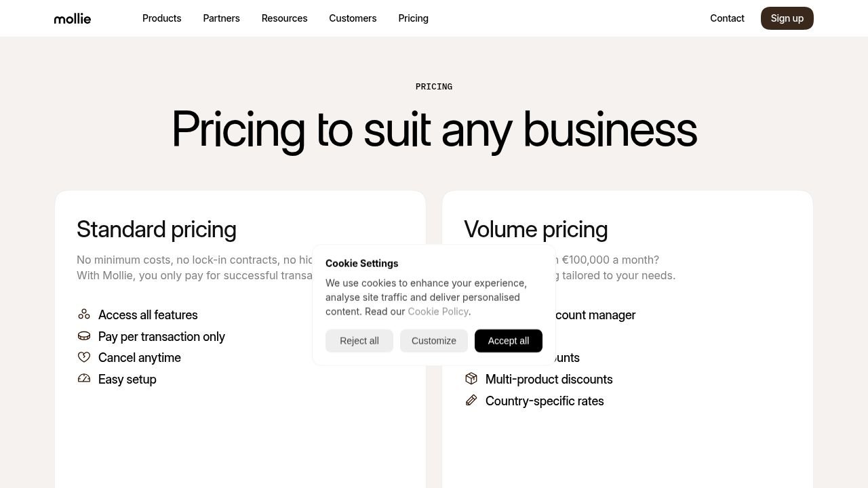868x488 pixels.
Task: Click the Standard pricing heading
Action: 157,230
